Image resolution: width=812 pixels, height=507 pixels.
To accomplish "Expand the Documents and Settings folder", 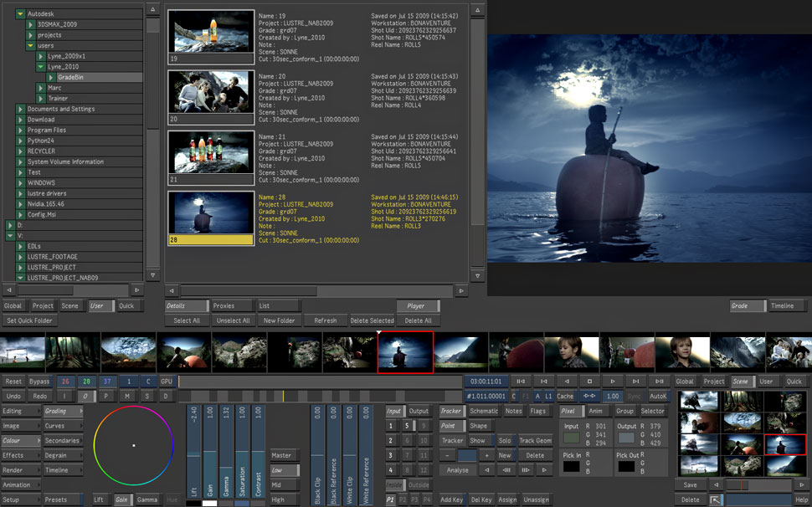I will tap(20, 109).
